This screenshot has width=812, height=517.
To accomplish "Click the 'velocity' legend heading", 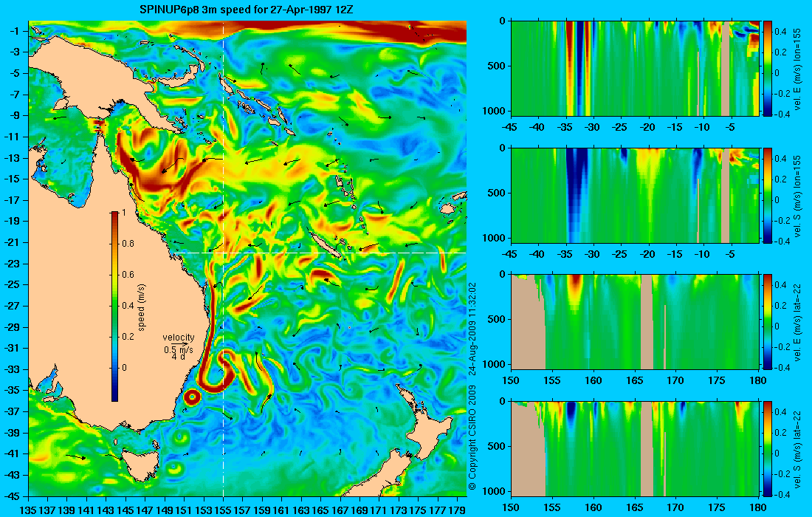I will tap(179, 338).
